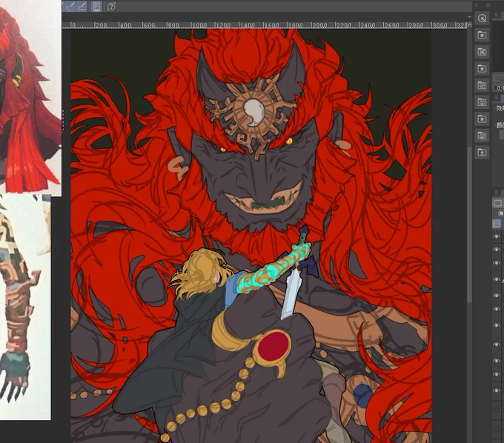Hide the topmost layer via eye icon
504x443 pixels.
tap(497, 237)
